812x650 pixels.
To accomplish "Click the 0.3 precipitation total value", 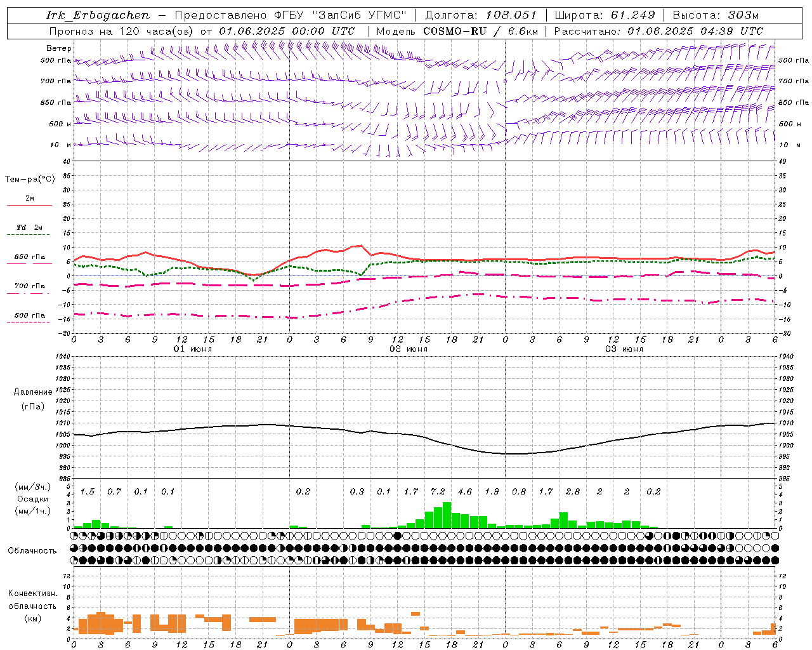I will coord(357,492).
